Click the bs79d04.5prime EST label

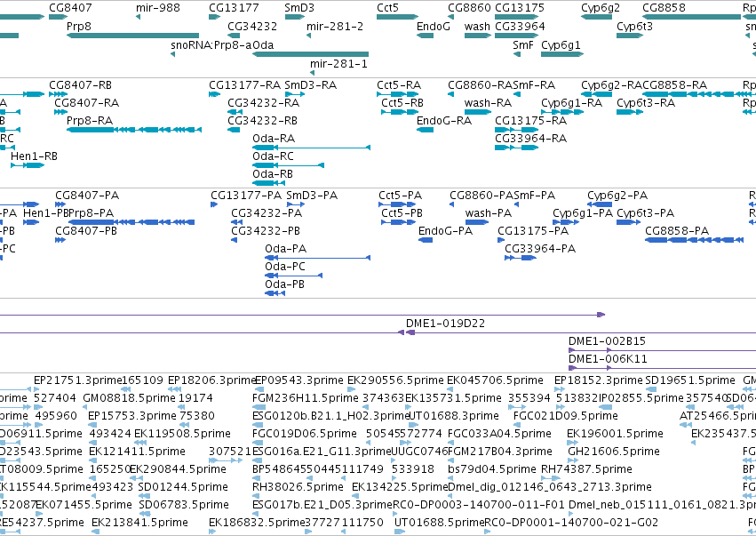(492, 468)
